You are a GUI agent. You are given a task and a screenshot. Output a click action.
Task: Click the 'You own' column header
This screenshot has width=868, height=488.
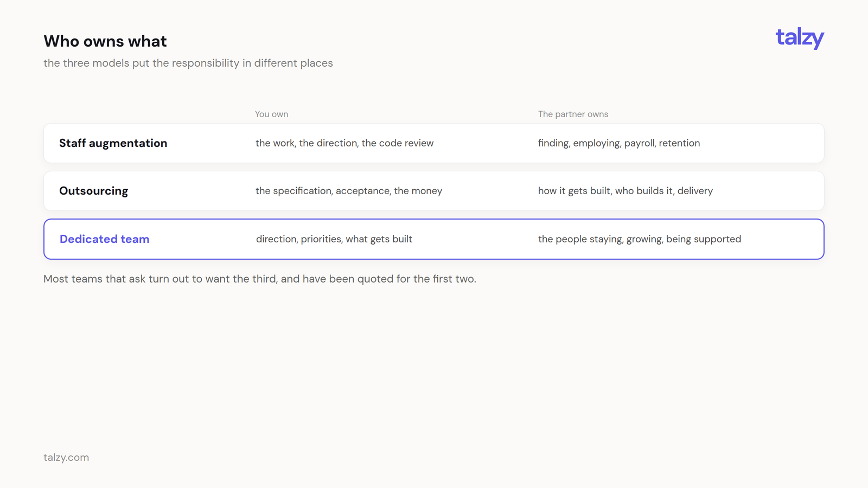coord(272,114)
